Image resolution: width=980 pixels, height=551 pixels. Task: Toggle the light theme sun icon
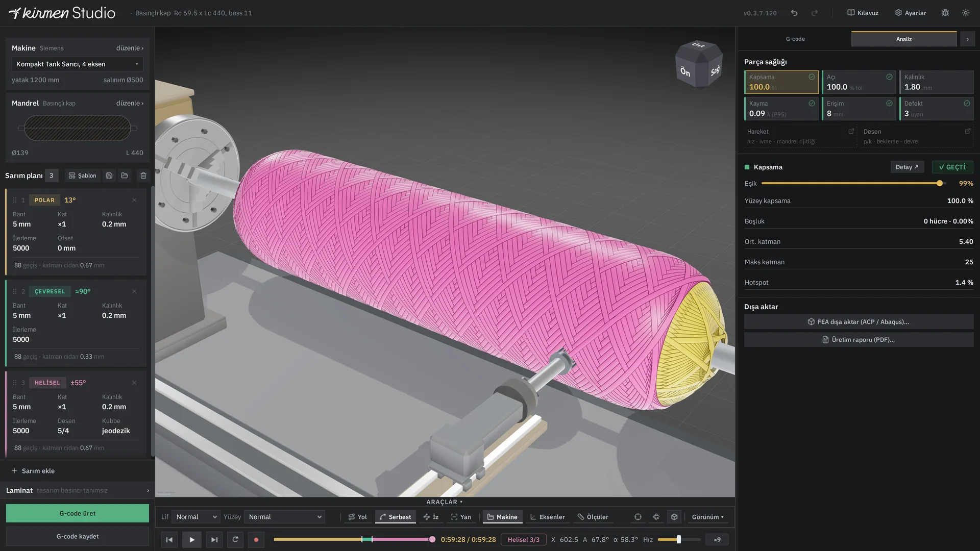966,13
